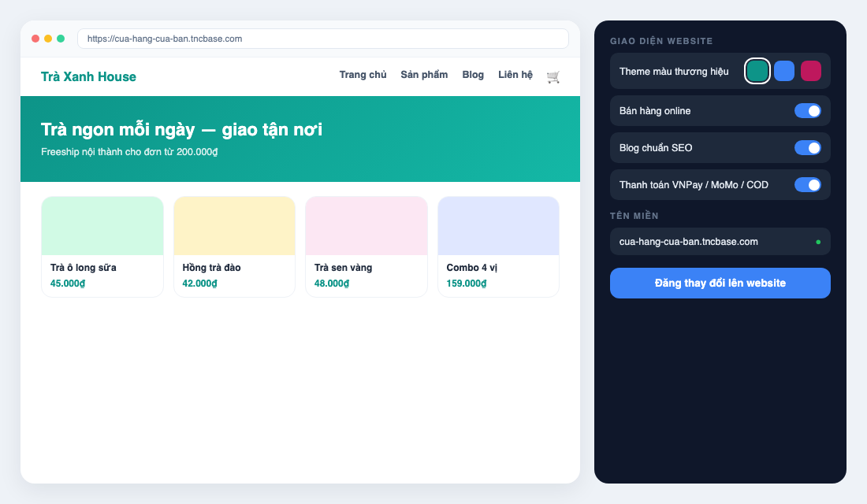
Task: Click the Trà ngon mỗi ngày banner headline
Action: [181, 130]
